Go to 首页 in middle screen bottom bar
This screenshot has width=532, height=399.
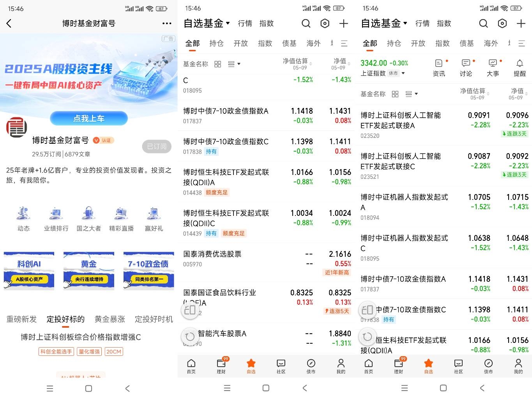click(x=191, y=366)
